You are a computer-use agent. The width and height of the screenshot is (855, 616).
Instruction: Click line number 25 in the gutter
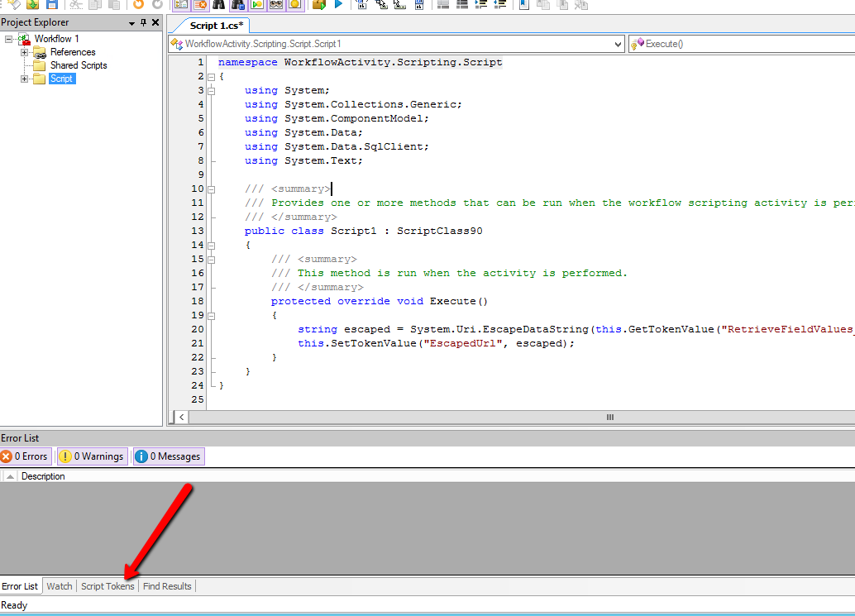pos(198,399)
